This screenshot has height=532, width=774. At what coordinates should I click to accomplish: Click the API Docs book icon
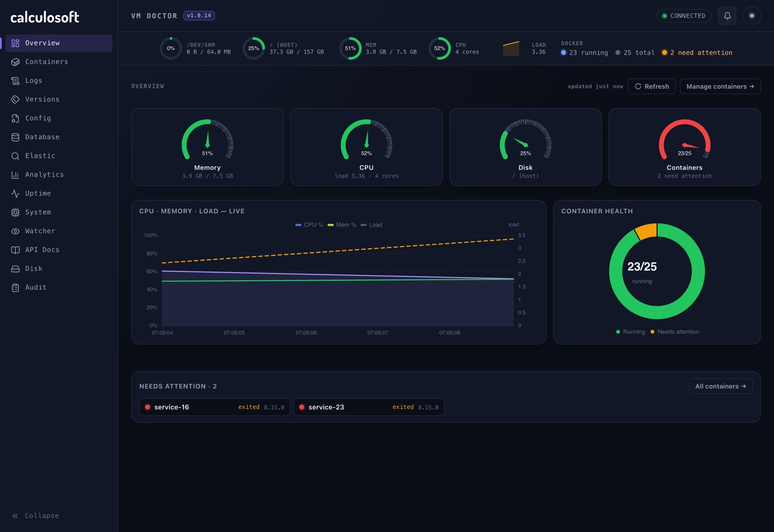15,250
